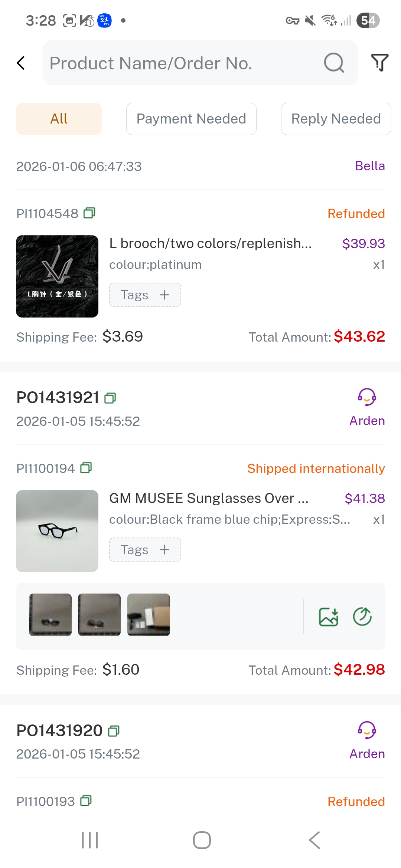Copy item number PI1100194
This screenshot has height=868, width=401.
[86, 468]
